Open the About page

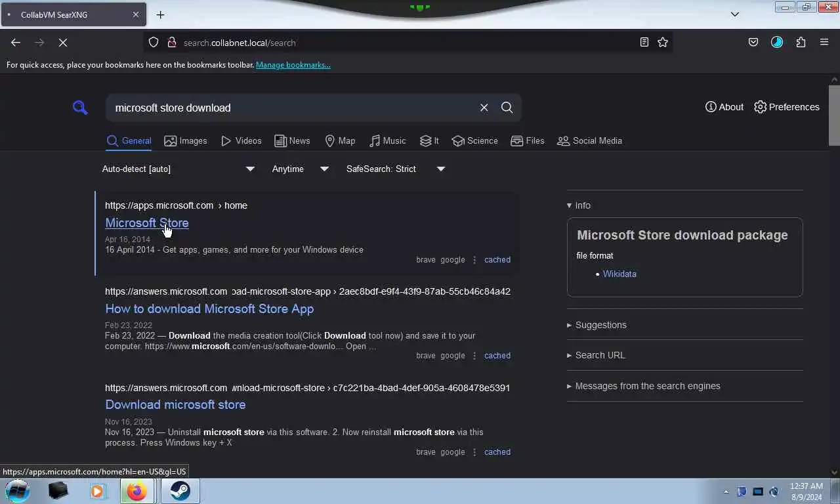[724, 107]
